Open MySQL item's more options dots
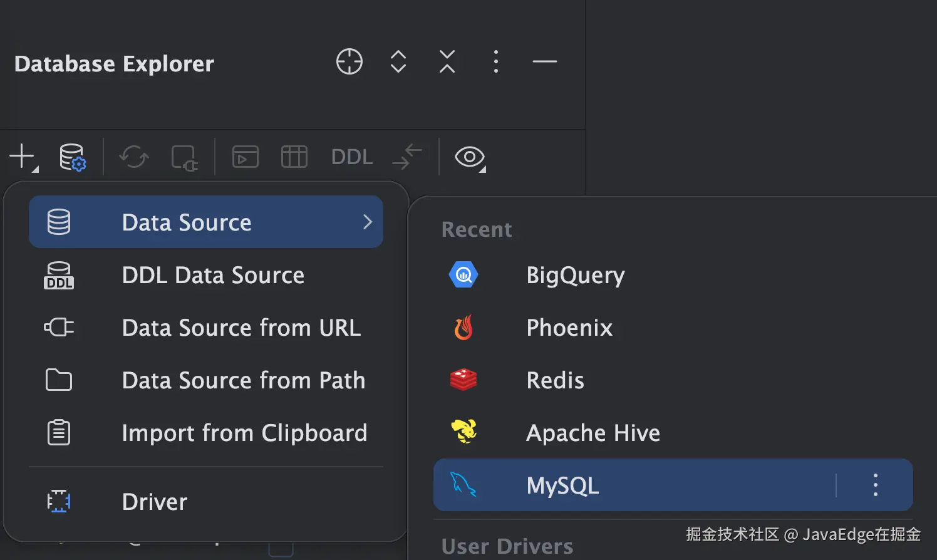Viewport: 937px width, 560px height. 875,485
